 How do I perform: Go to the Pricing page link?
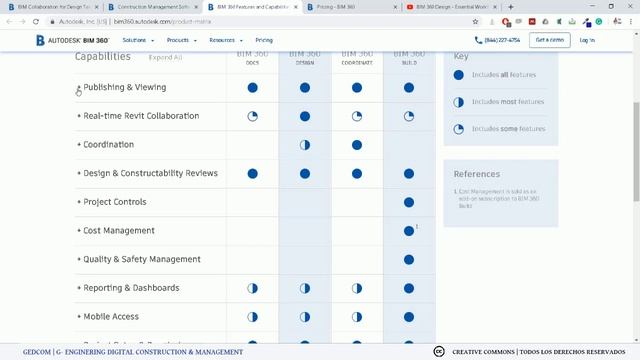click(x=264, y=40)
